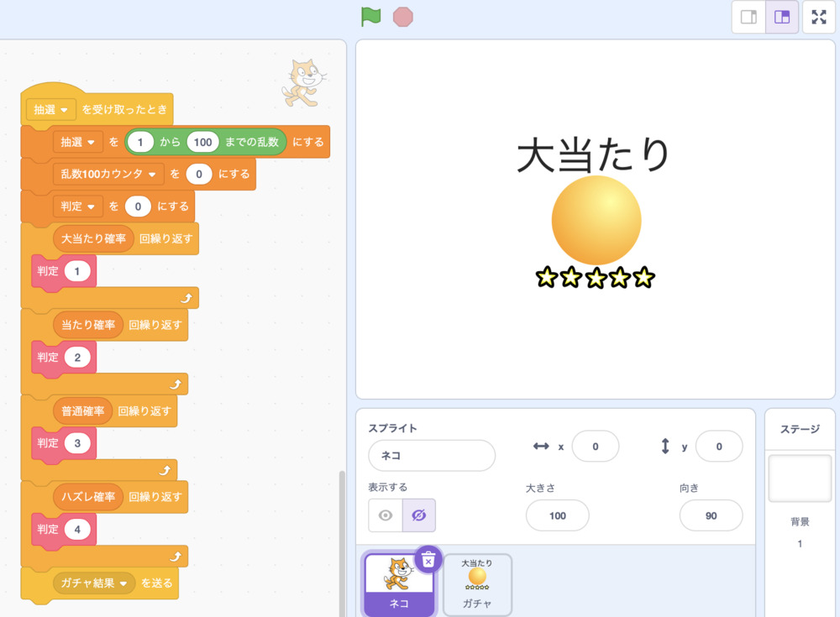Click the sprite name field ネコ

[x=431, y=456]
